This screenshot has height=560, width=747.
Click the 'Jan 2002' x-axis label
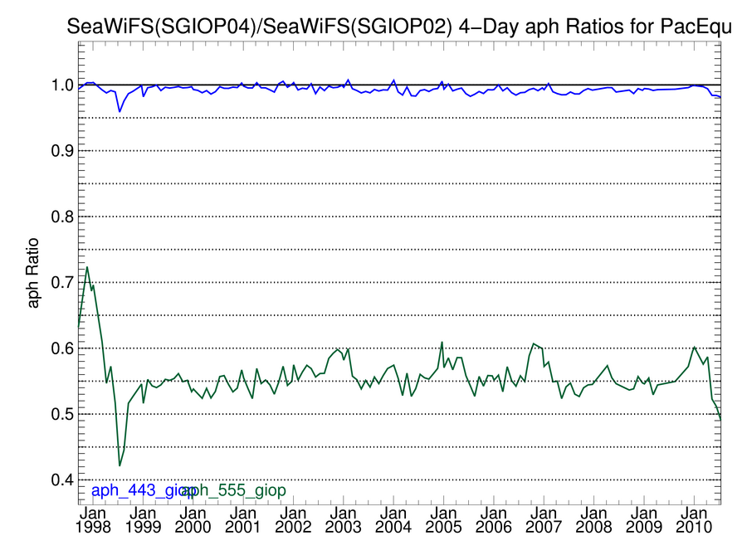coord(293,520)
